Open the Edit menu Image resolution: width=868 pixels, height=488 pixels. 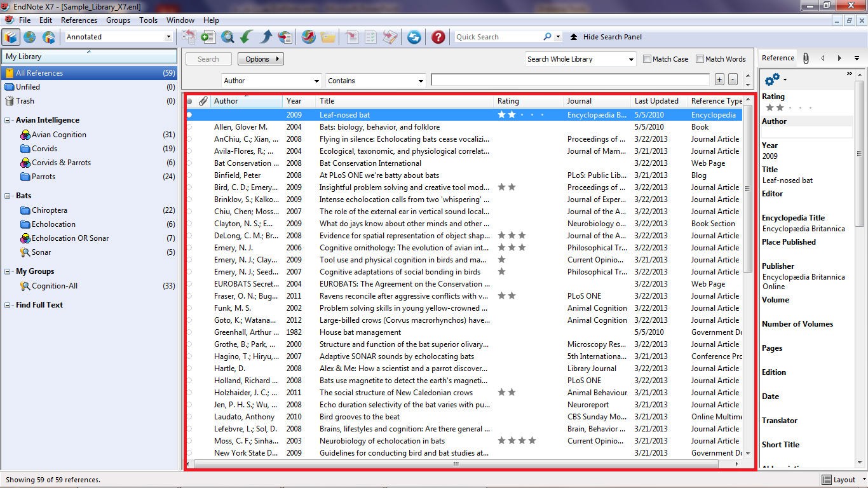point(46,20)
